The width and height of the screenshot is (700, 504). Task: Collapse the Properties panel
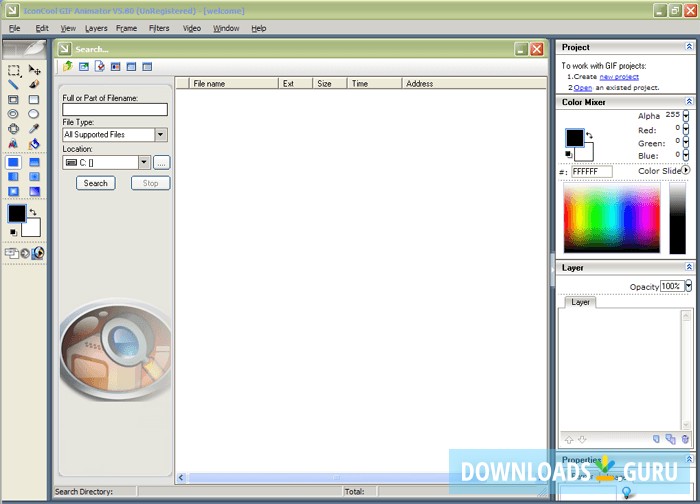pos(689,459)
